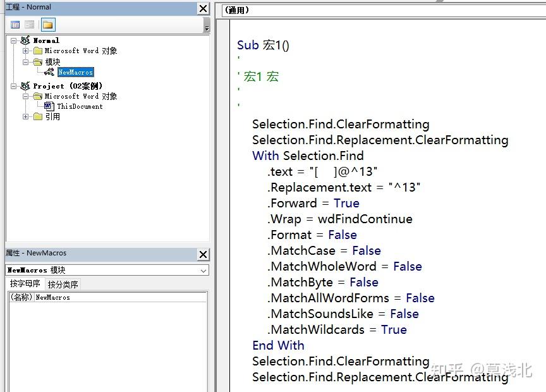The height and width of the screenshot is (392, 546).
Task: Click the Project (02案例) icon
Action: [x=25, y=86]
